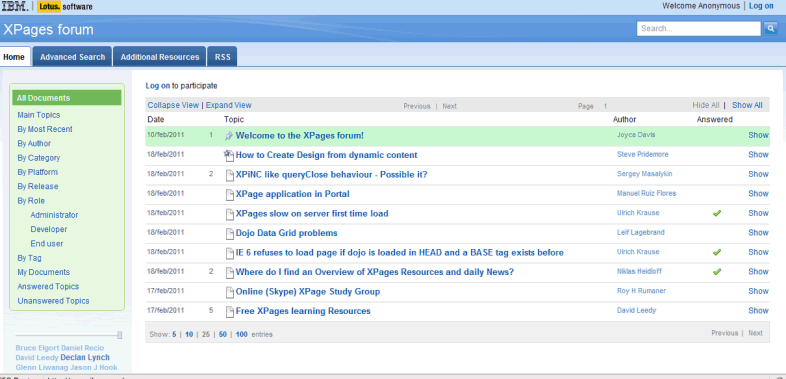The width and height of the screenshot is (786, 379).
Task: Select All Documents in the sidebar
Action: [67, 98]
